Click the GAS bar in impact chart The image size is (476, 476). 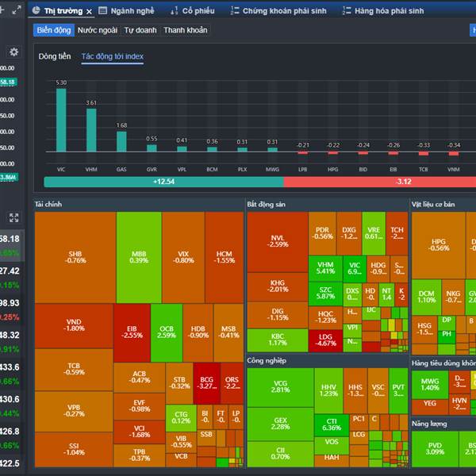pos(121,141)
